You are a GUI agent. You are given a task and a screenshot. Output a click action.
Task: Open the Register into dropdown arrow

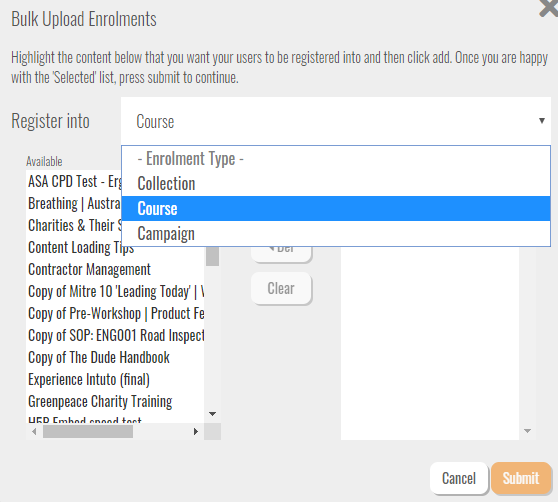point(542,121)
